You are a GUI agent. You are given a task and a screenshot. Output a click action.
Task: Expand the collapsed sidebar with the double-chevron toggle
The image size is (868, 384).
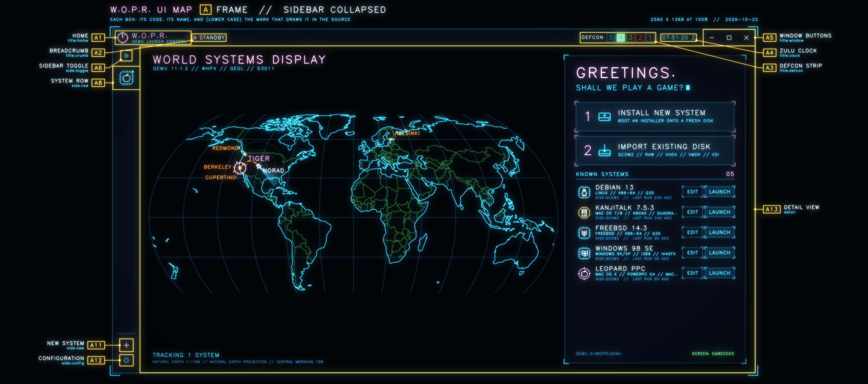point(126,56)
